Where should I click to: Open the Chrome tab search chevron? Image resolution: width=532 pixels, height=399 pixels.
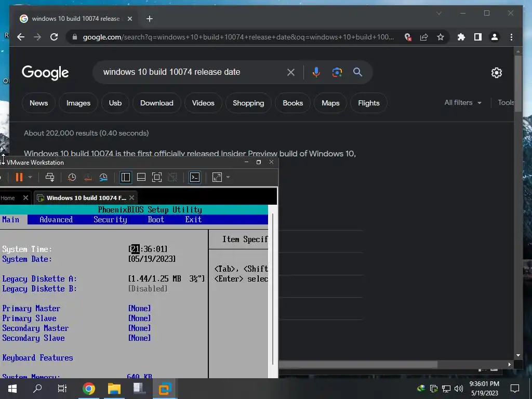(x=438, y=13)
